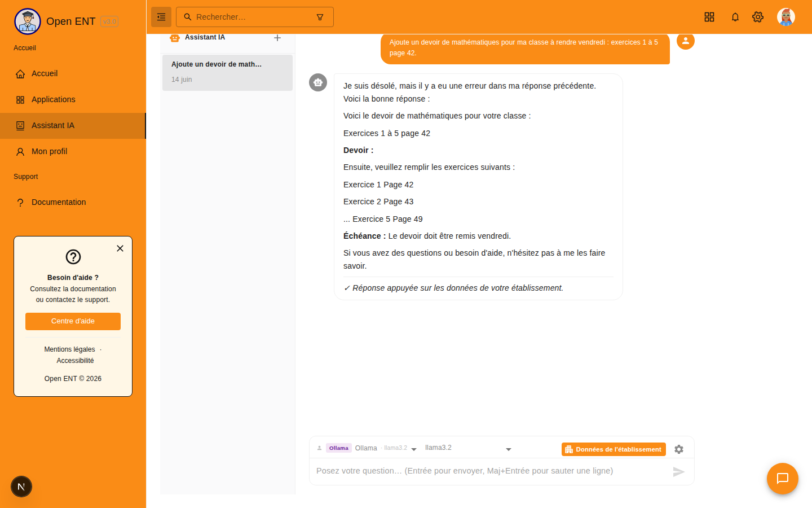The width and height of the screenshot is (812, 508).
Task: Toggle the sidebar menu collapse button
Action: [161, 17]
